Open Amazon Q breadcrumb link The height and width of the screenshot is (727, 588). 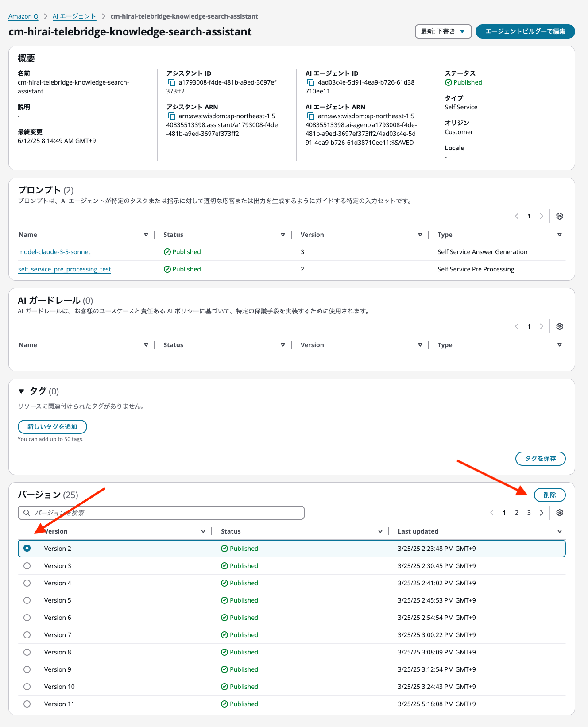click(x=23, y=16)
